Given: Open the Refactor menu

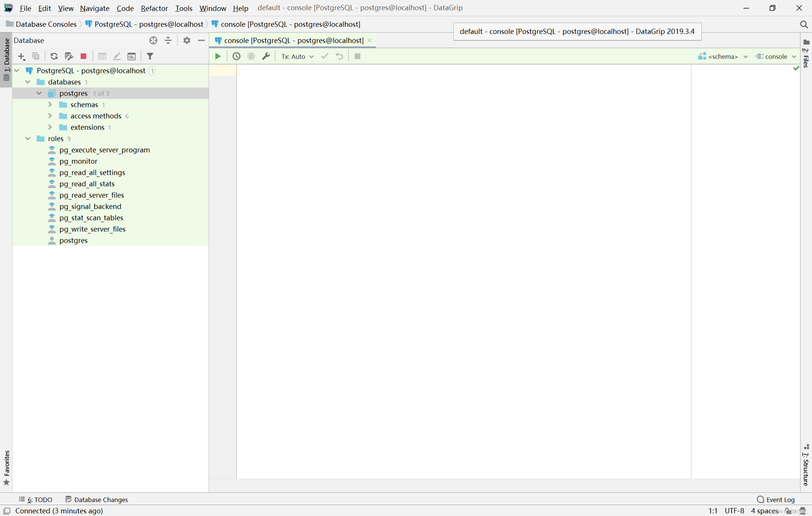Looking at the screenshot, I should click(154, 8).
